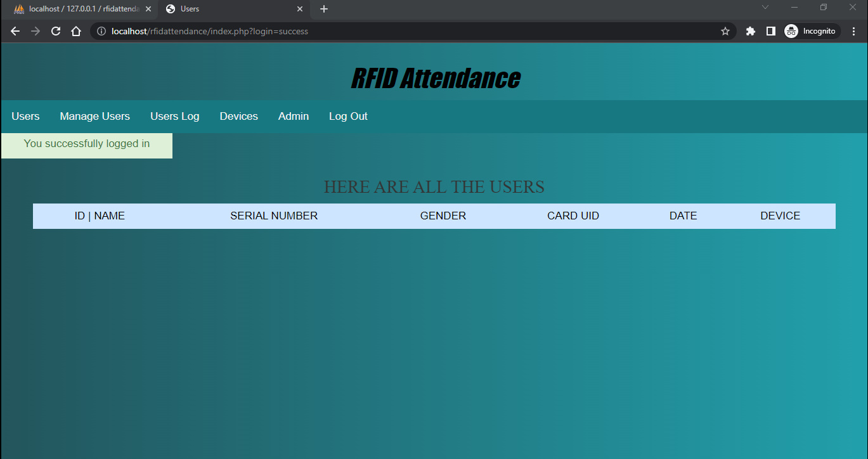Select the Users navigation link
The width and height of the screenshot is (868, 459).
click(x=25, y=117)
